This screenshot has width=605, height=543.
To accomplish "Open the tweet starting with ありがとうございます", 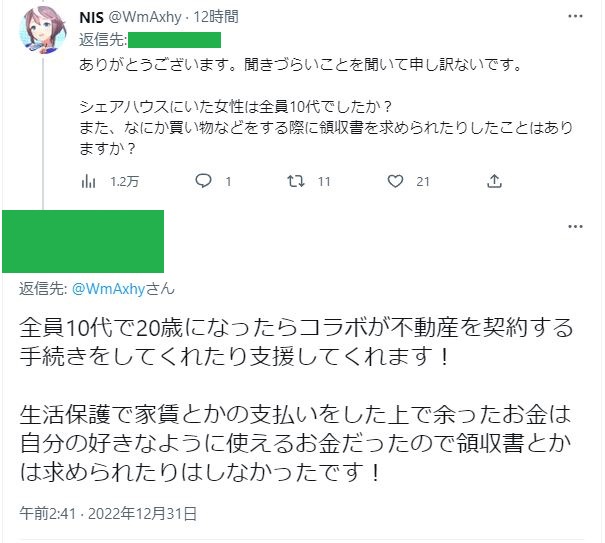I will [x=300, y=66].
